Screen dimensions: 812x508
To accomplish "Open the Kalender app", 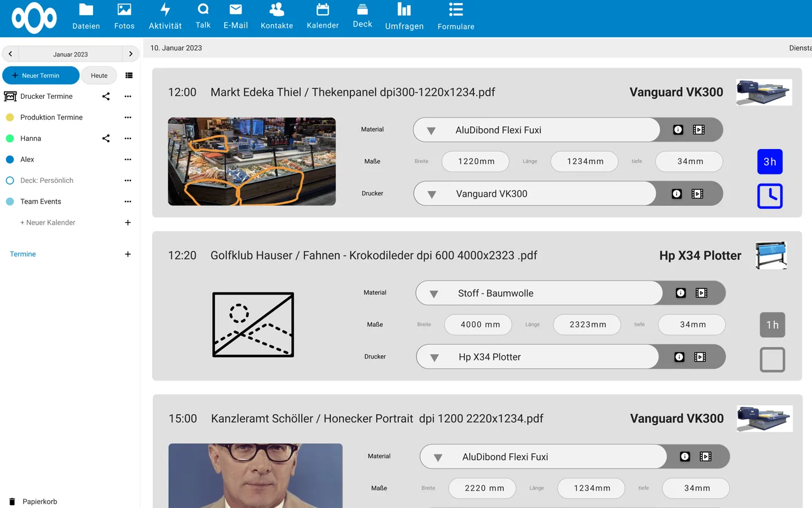I will tap(323, 17).
